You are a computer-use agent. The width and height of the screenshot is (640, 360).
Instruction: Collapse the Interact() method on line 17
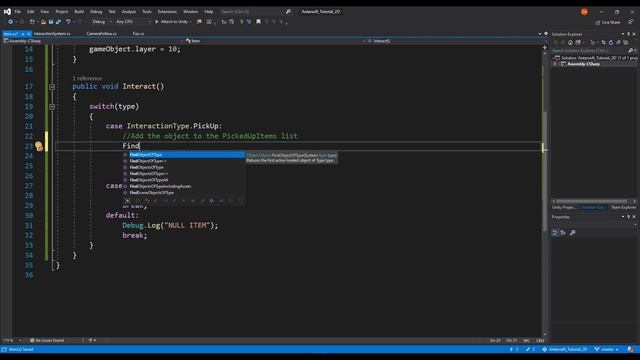[52, 87]
